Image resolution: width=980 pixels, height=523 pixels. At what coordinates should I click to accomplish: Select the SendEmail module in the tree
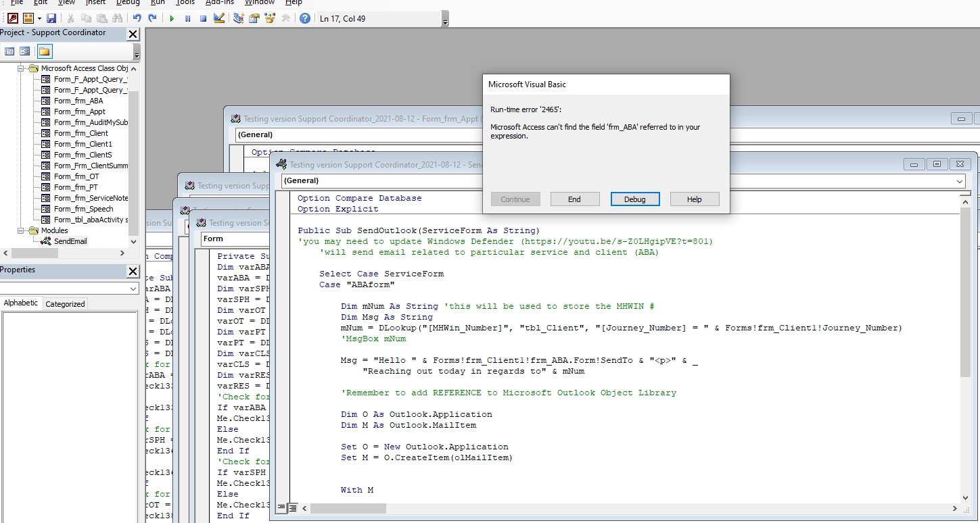[x=70, y=241]
